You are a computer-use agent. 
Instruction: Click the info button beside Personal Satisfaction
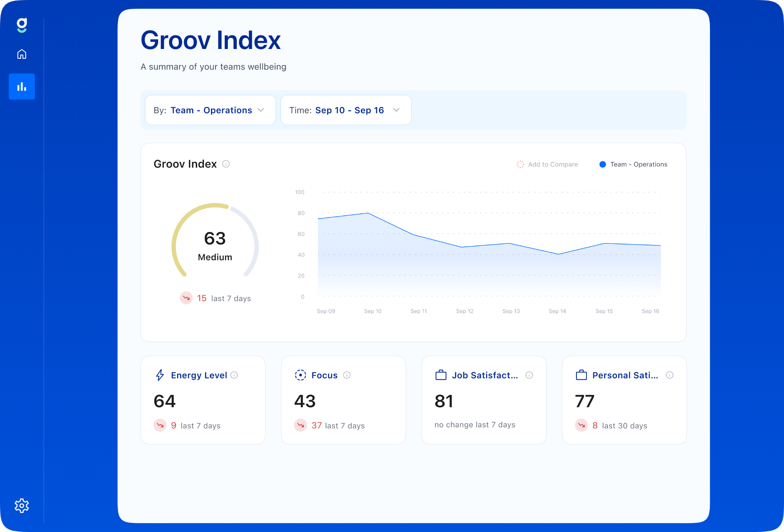coord(670,375)
